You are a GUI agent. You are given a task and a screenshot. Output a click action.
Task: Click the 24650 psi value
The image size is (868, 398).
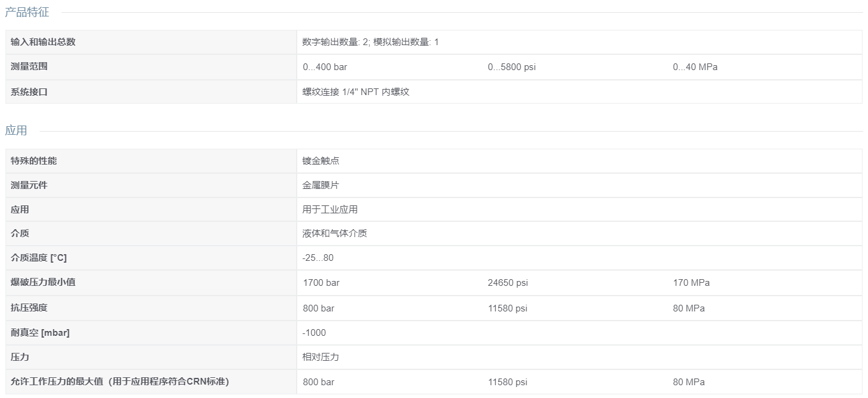507,283
